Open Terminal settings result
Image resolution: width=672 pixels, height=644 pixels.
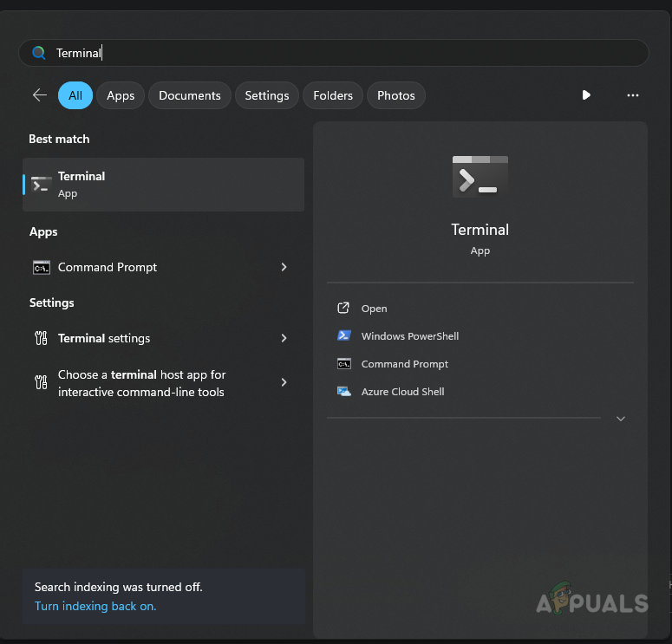pyautogui.click(x=163, y=338)
